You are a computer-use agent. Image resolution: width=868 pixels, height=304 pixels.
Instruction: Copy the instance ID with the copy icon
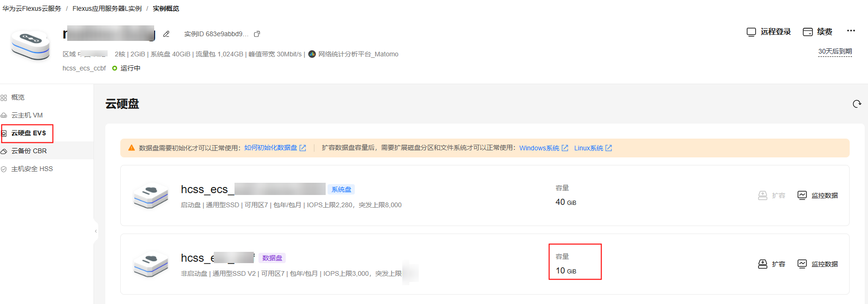point(257,34)
